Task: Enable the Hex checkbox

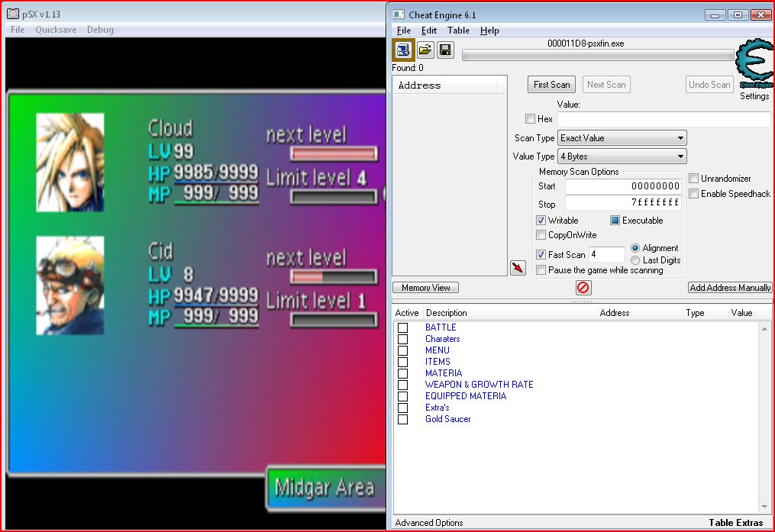Action: coord(530,119)
